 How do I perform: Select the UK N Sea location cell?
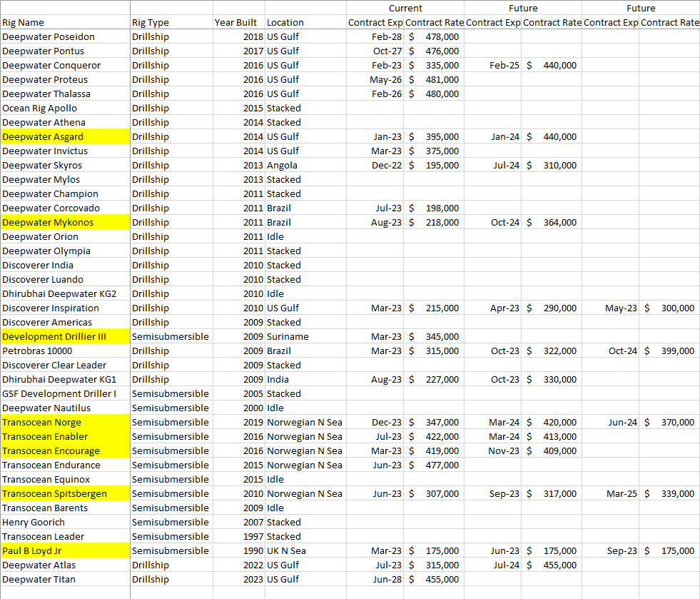[x=305, y=551]
